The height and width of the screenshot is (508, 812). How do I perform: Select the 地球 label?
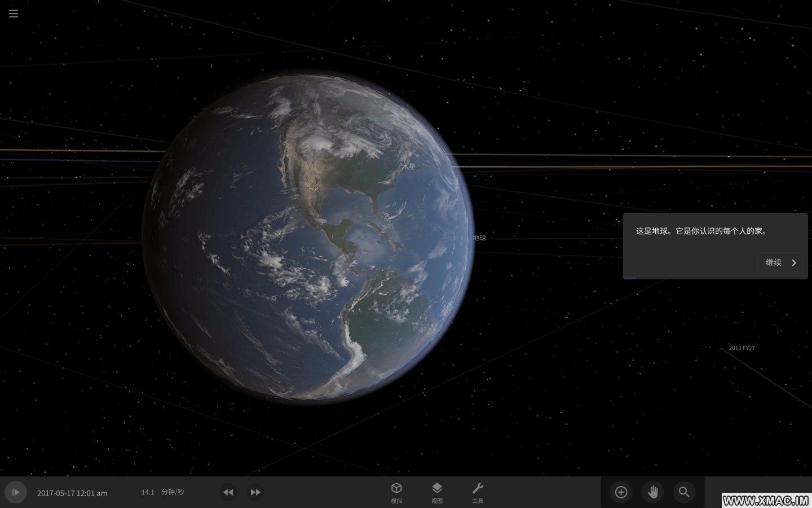[479, 238]
